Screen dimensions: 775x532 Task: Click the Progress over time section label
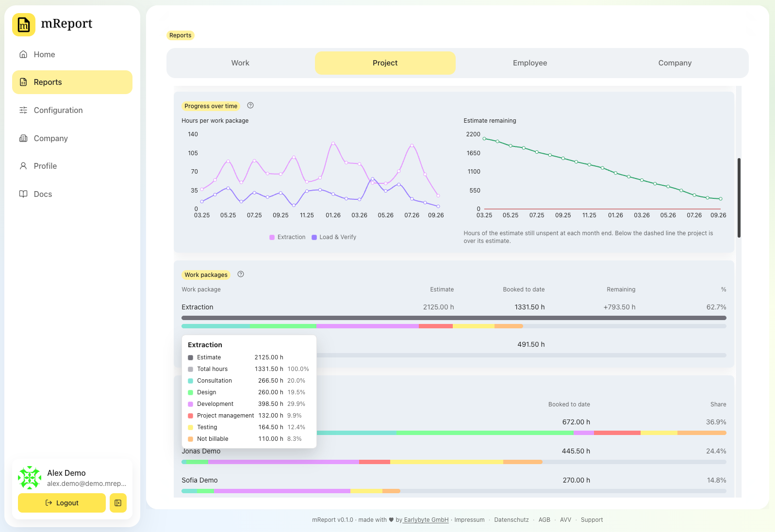[211, 106]
